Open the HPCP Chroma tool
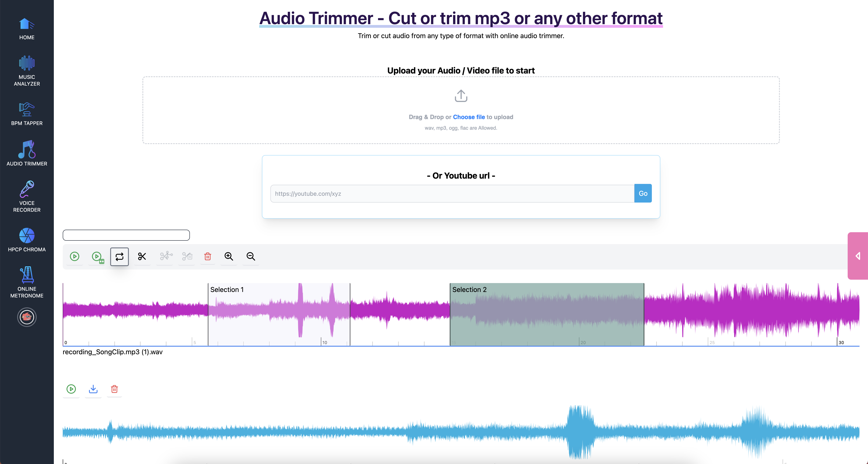The image size is (868, 464). pos(27,240)
